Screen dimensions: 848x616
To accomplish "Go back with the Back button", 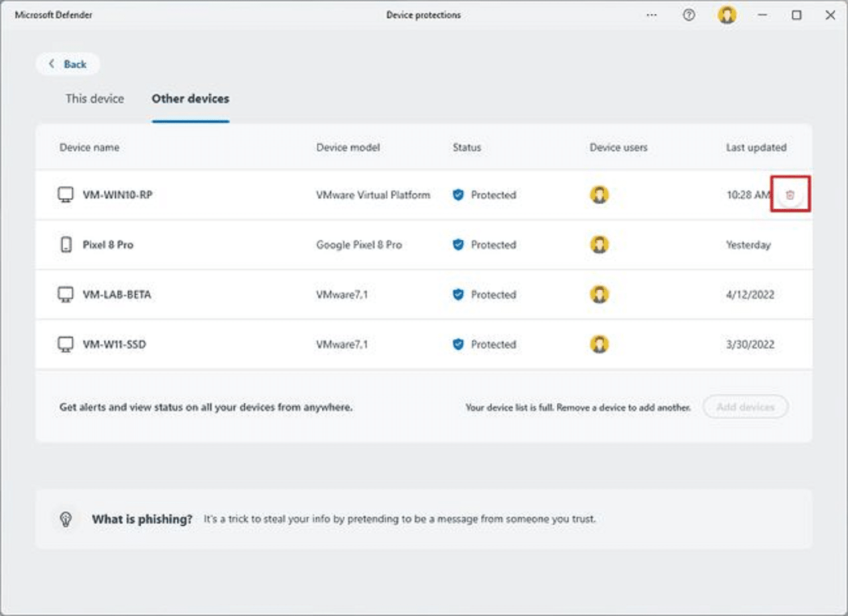I will (68, 64).
